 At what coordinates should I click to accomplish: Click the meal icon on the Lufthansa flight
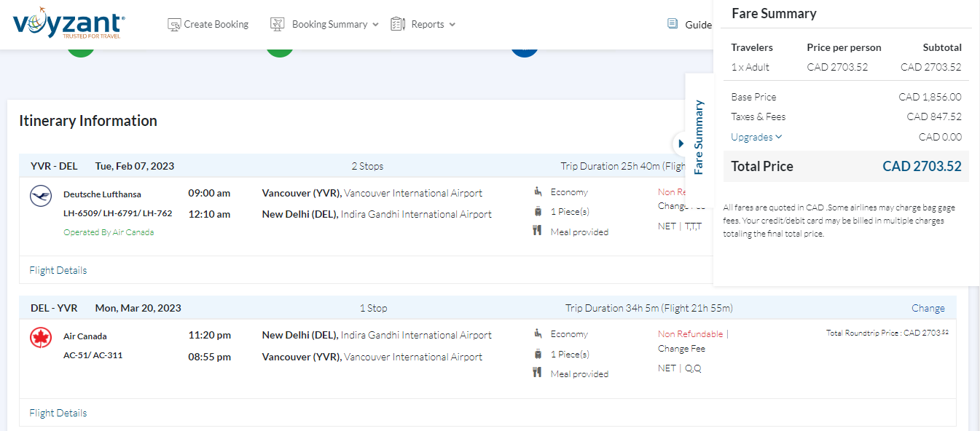[x=538, y=231]
